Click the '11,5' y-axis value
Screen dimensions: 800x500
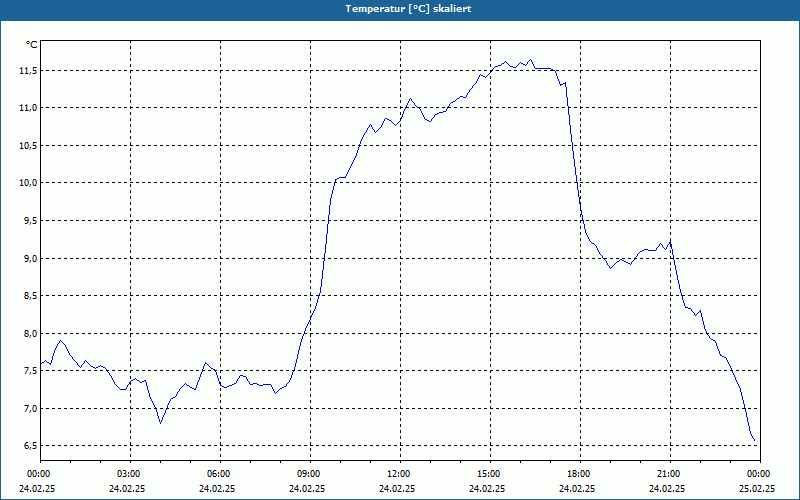click(x=28, y=70)
